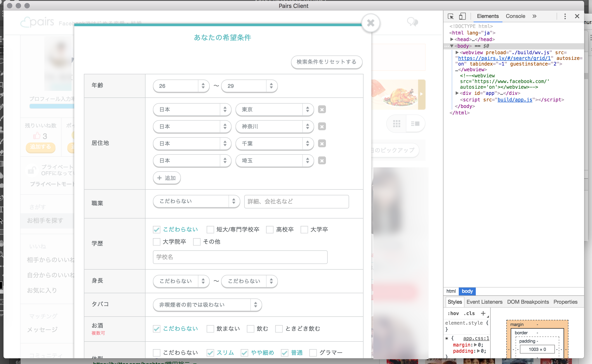Uncheck やや細め body type checkbox

click(244, 353)
